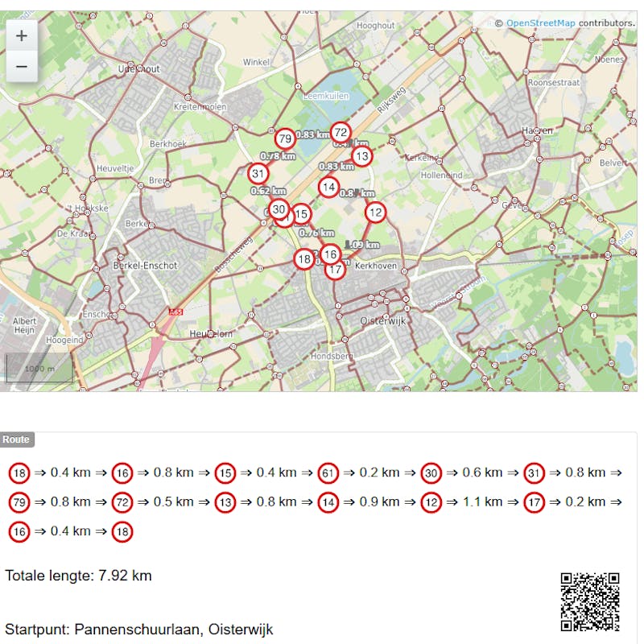The width and height of the screenshot is (644, 644).
Task: Click junction marker 14 on the map
Action: click(x=328, y=187)
